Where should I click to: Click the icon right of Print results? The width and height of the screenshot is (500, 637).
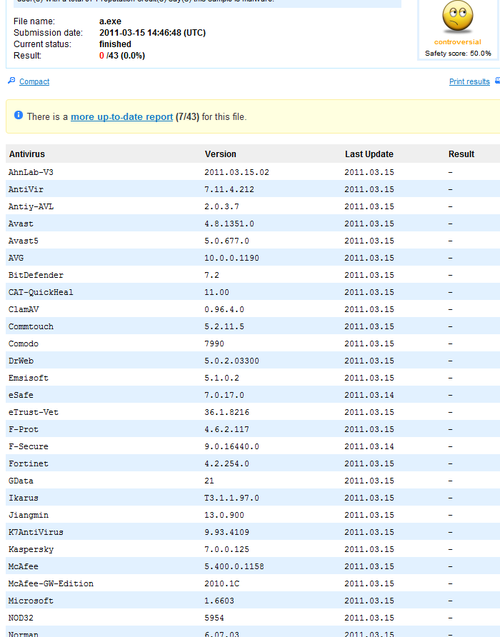coord(497,81)
